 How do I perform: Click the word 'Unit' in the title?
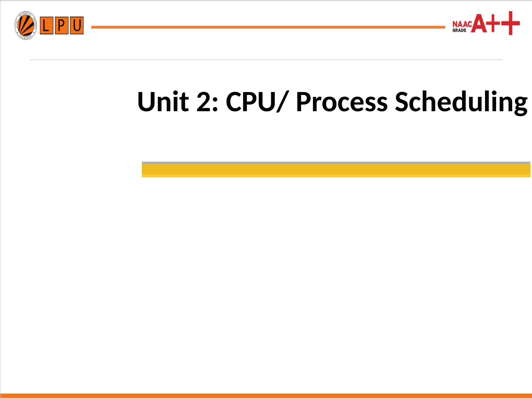pyautogui.click(x=163, y=102)
